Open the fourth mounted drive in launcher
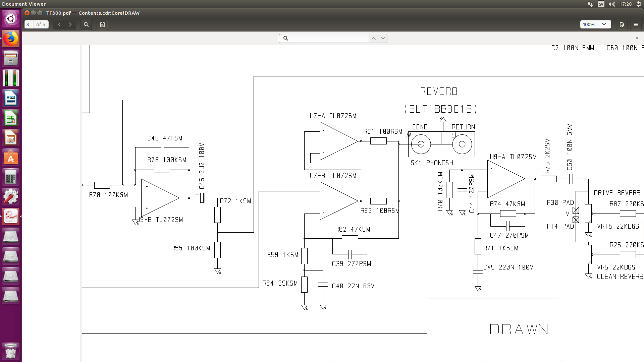 [11, 296]
